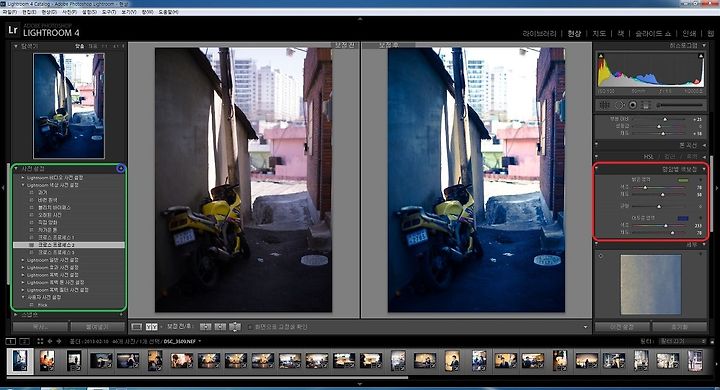
Task: Collapse the Histogram panel
Action: click(x=704, y=45)
